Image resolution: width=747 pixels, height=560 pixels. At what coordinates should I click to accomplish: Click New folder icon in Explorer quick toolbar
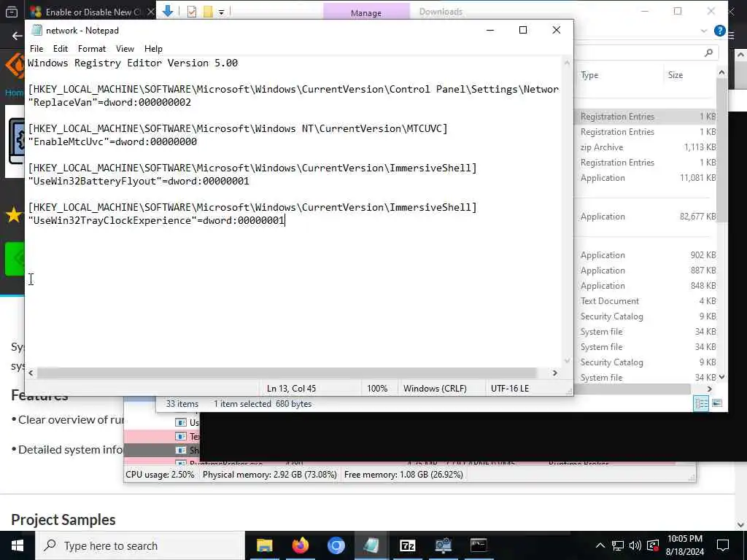[x=208, y=12]
